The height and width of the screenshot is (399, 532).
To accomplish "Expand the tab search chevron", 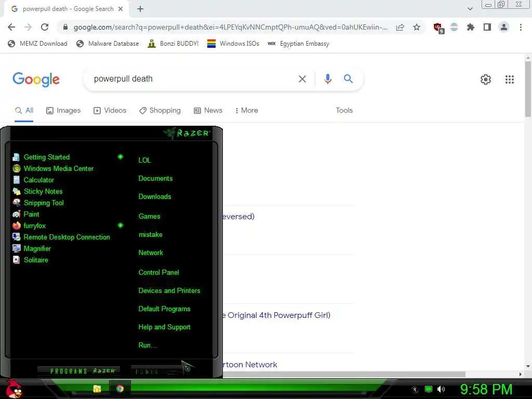I will coord(470,9).
